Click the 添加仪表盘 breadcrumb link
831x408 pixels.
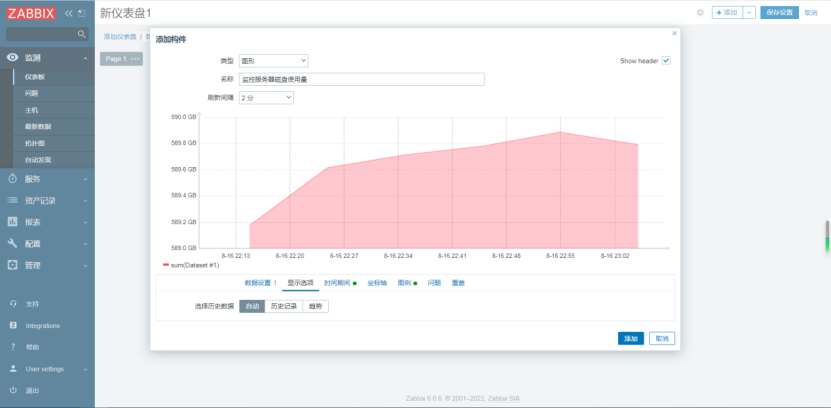pos(120,37)
